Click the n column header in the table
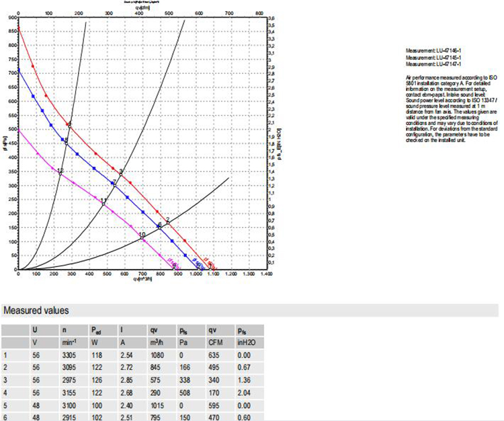 point(64,330)
